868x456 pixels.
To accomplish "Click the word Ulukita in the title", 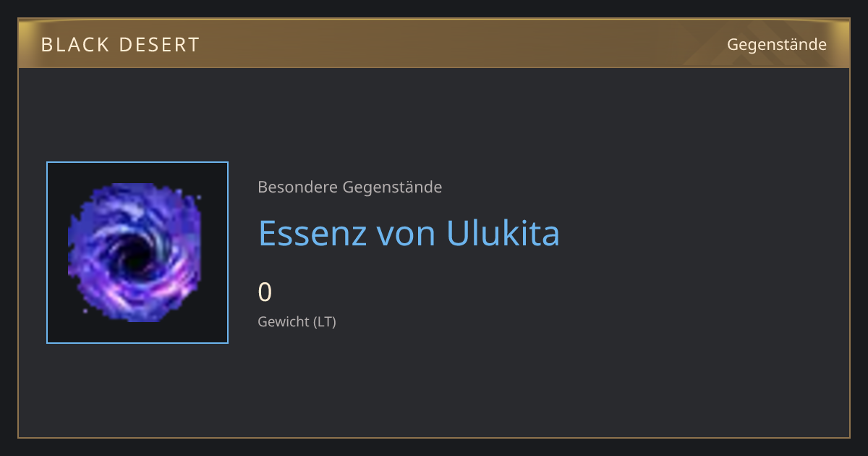I will click(x=503, y=233).
